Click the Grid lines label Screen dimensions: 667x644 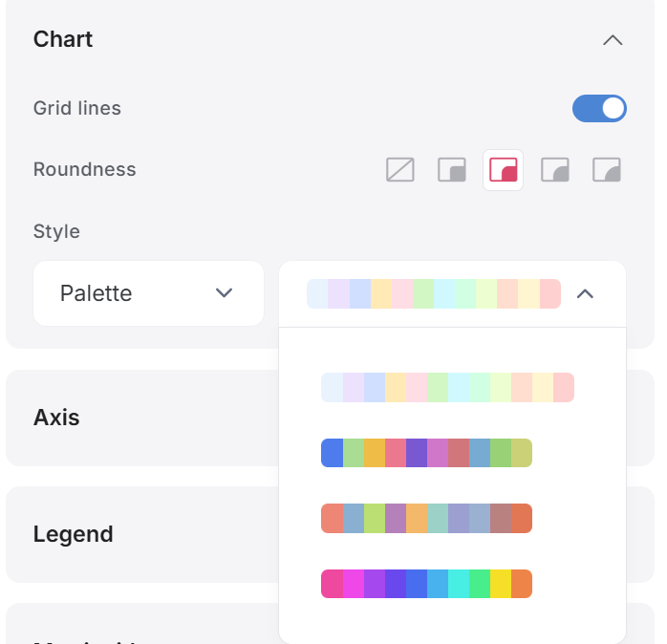pos(77,108)
